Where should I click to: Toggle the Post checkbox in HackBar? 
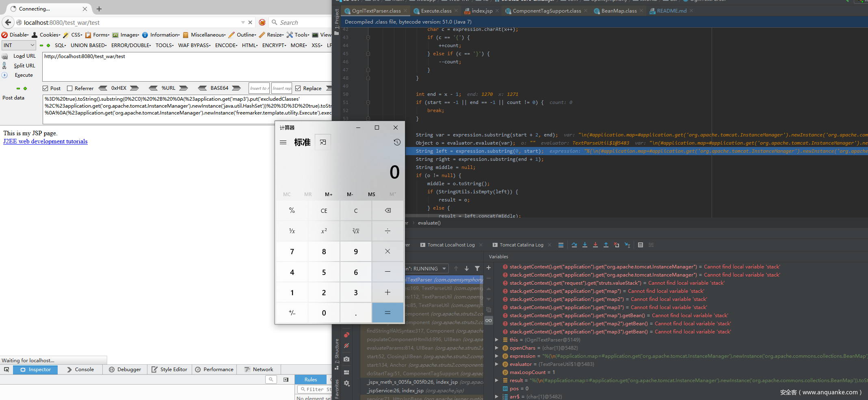tap(45, 89)
